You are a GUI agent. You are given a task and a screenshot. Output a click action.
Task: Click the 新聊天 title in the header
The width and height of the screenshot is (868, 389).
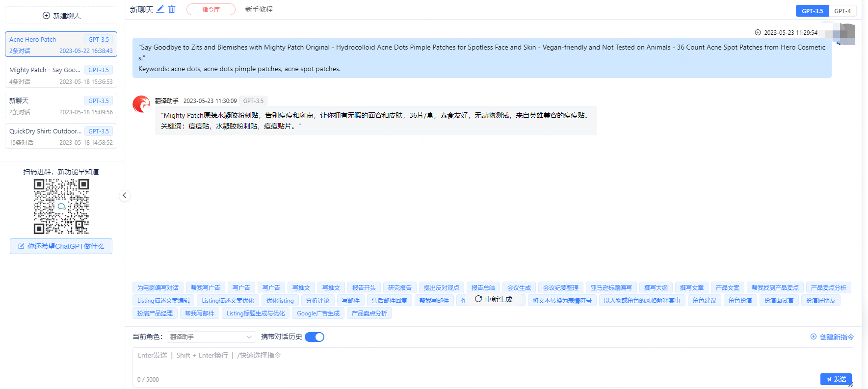[142, 9]
